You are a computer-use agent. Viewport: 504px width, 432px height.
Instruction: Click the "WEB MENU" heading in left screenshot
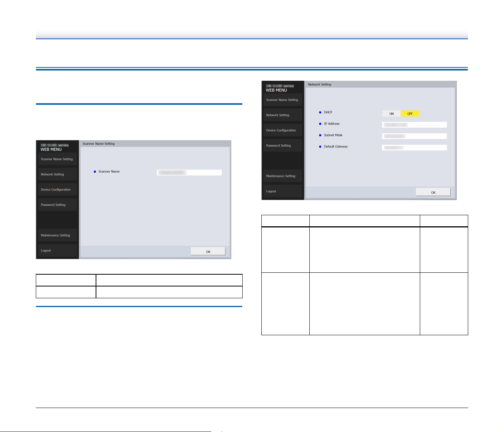point(51,149)
